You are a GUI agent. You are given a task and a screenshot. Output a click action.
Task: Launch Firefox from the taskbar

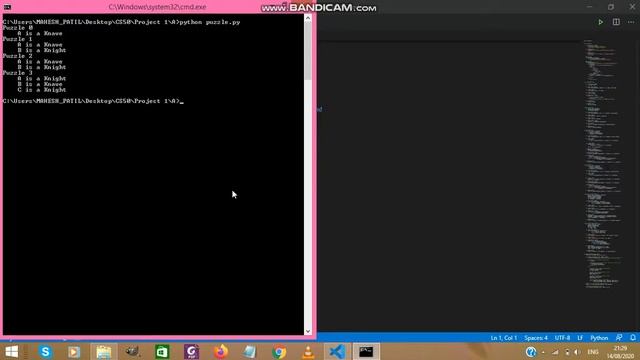(221, 351)
